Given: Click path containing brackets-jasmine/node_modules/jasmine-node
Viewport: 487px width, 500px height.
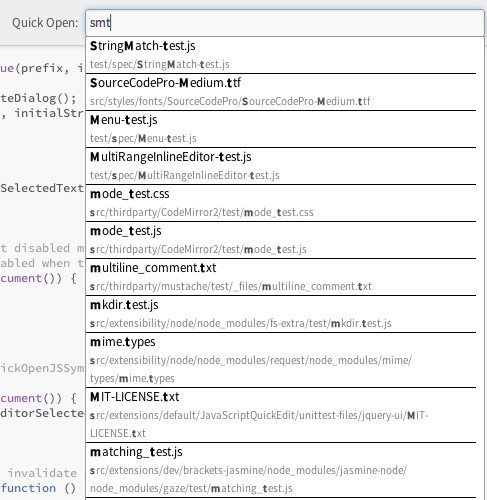Looking at the screenshot, I should coord(248,479).
